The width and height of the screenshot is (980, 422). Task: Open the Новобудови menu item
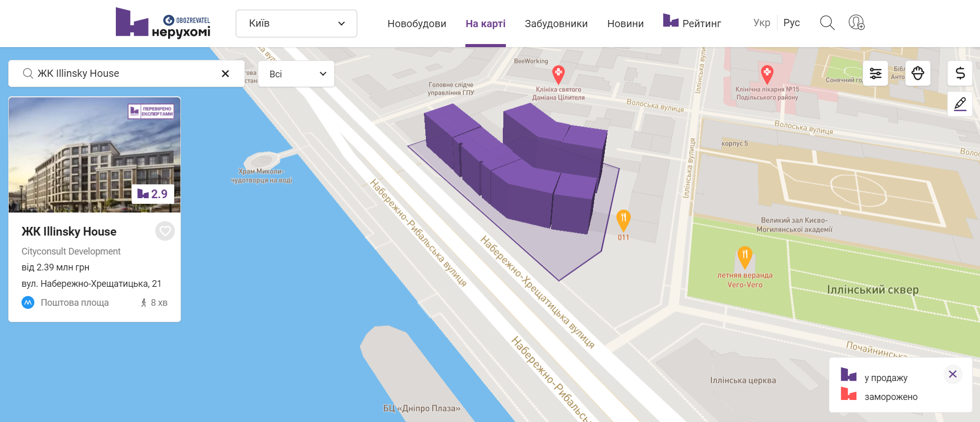pos(417,24)
